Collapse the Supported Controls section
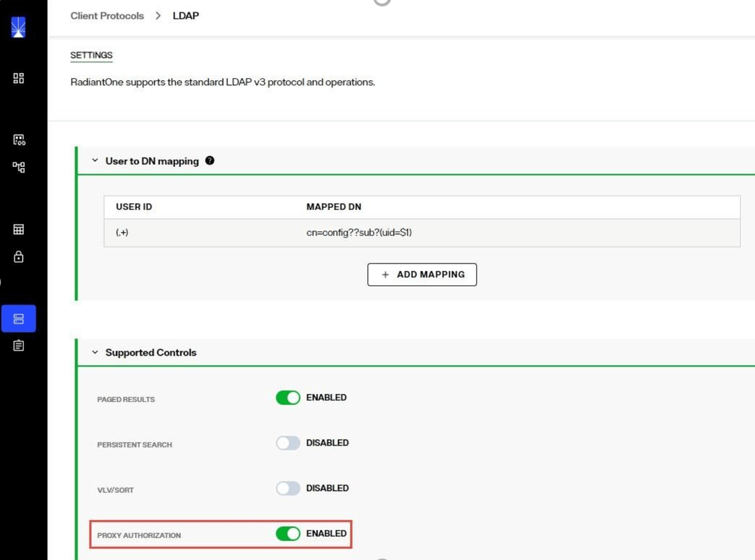 (x=95, y=352)
